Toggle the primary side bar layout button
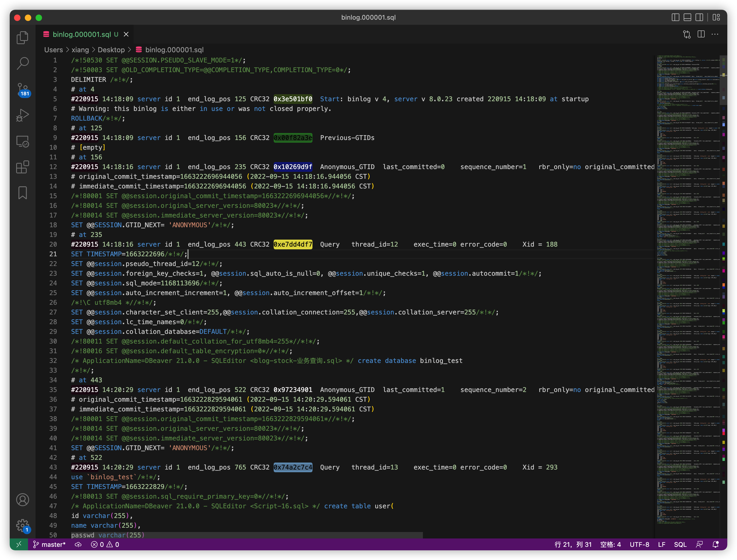This screenshot has height=560, width=737. pos(675,17)
